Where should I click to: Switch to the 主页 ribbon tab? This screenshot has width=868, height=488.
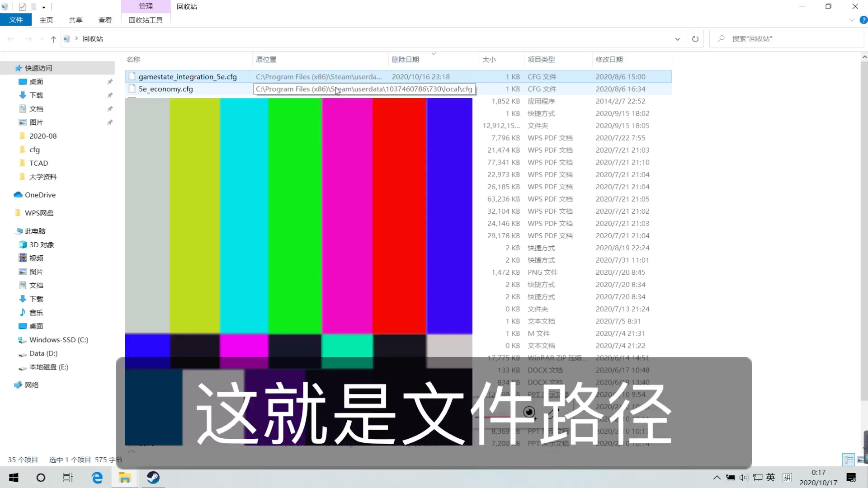[46, 20]
